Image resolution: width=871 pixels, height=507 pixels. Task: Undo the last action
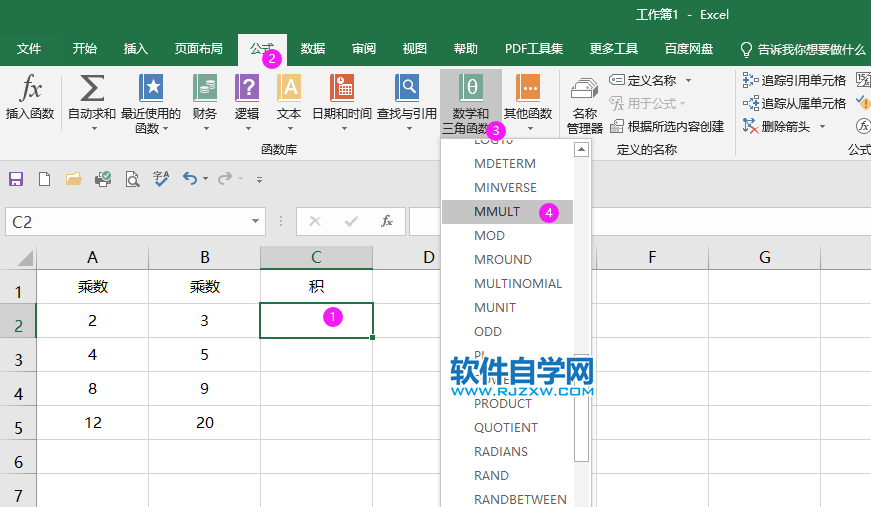point(190,179)
